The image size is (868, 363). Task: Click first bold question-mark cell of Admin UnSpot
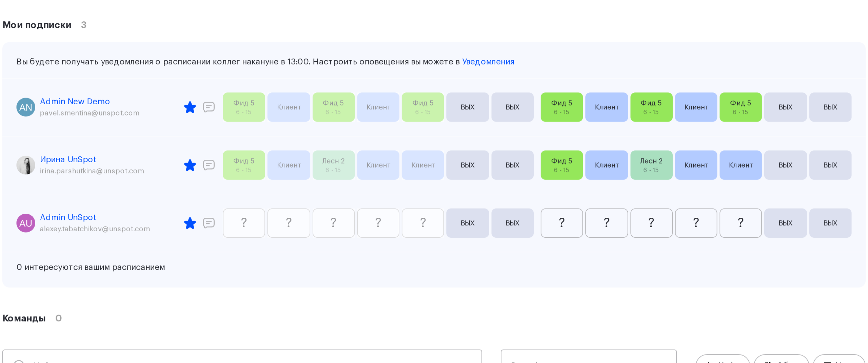click(561, 223)
